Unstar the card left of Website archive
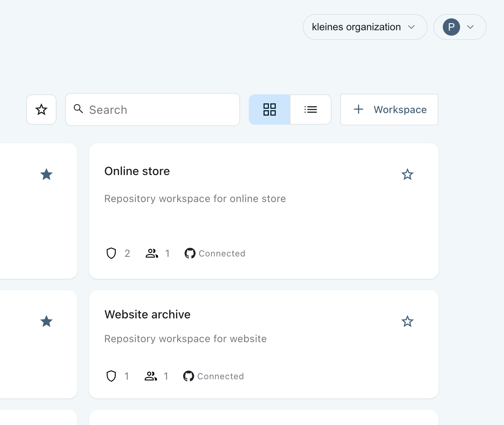The image size is (504, 425). point(46,321)
